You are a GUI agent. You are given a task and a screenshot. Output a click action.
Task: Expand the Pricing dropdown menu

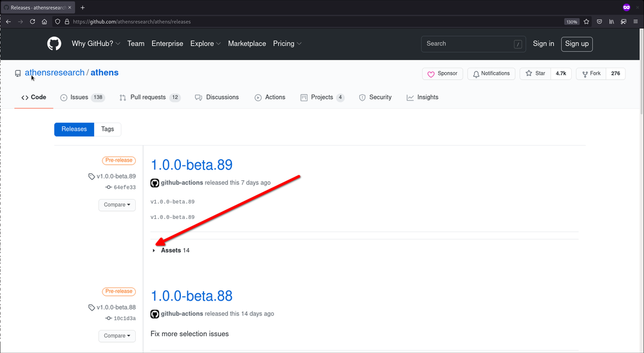[287, 44]
